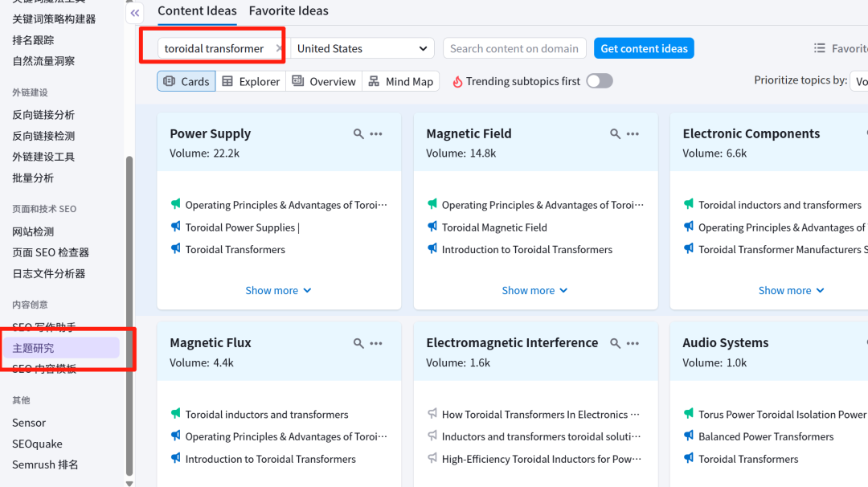Viewport: 868px width, 487px height.
Task: Open the United States country dropdown
Action: (362, 48)
